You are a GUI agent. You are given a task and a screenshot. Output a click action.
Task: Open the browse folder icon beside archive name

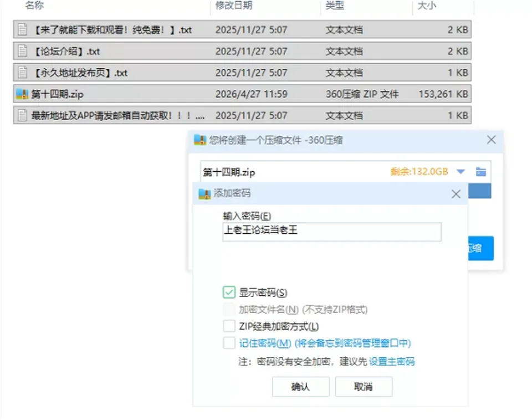pyautogui.click(x=481, y=172)
